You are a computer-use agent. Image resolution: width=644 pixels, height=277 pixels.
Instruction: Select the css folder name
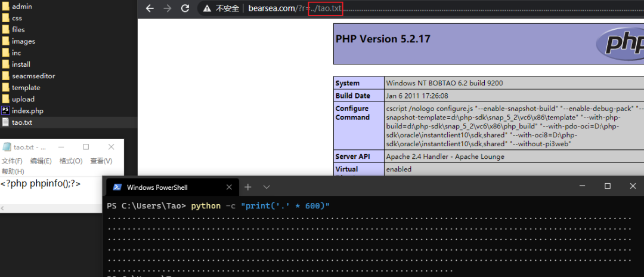17,18
